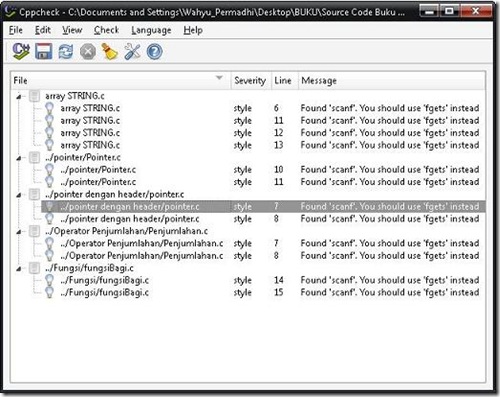Click message text for Penjumlahan.c line 7
The image size is (500, 397).
390,243
